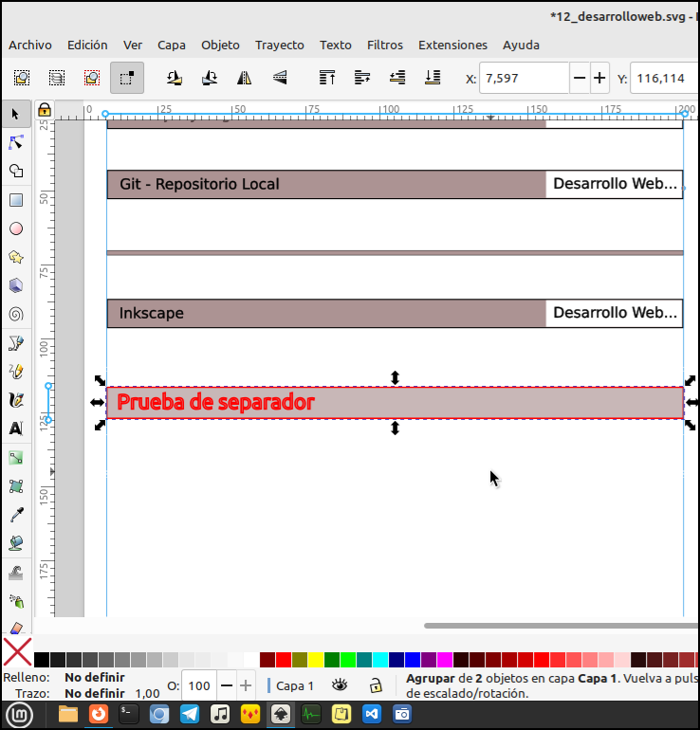Select the Rectangle tool
The width and height of the screenshot is (700, 730).
click(x=16, y=200)
